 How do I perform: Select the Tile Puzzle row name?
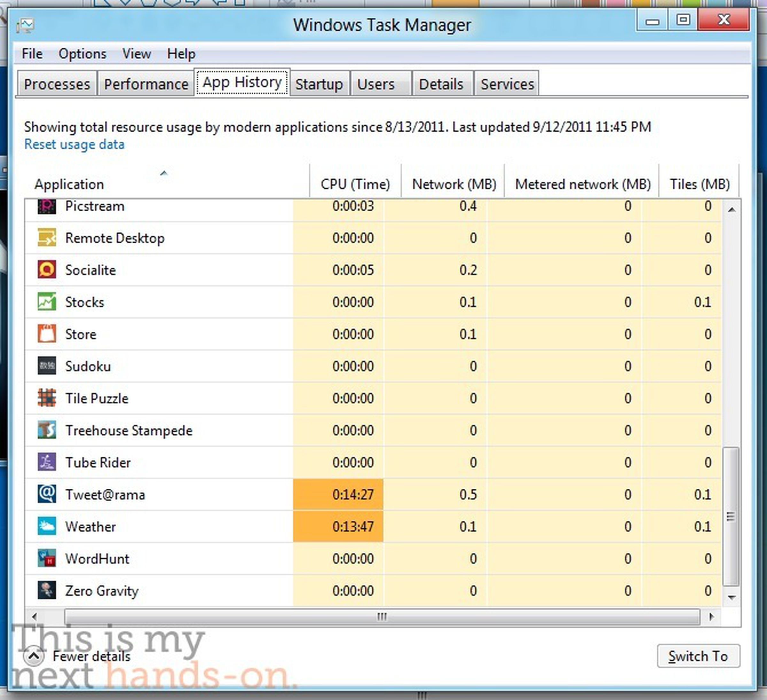pos(97,398)
